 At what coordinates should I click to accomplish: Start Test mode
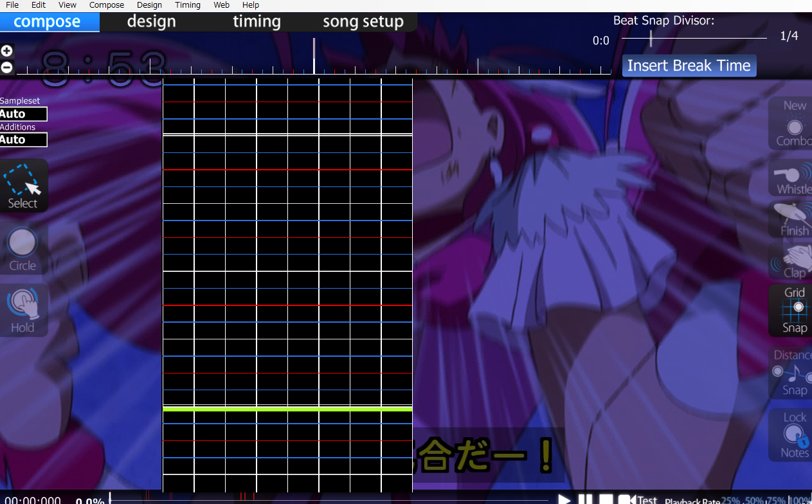click(638, 500)
